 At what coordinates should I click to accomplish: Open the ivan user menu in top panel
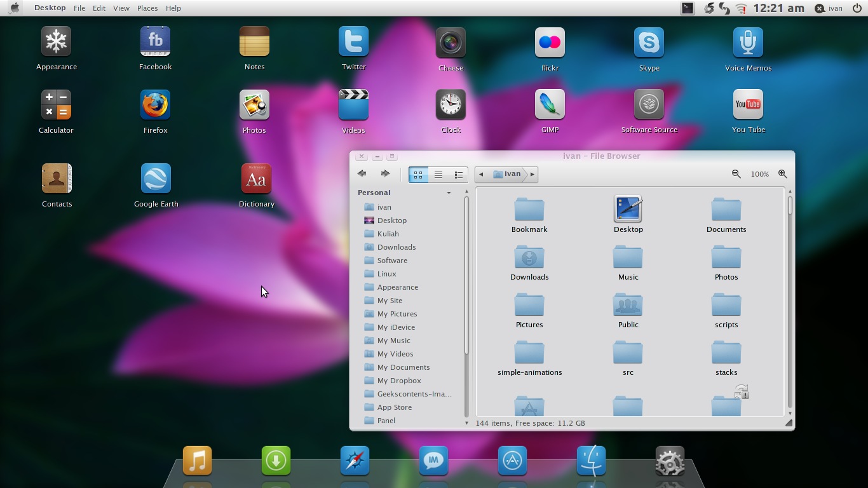[829, 8]
